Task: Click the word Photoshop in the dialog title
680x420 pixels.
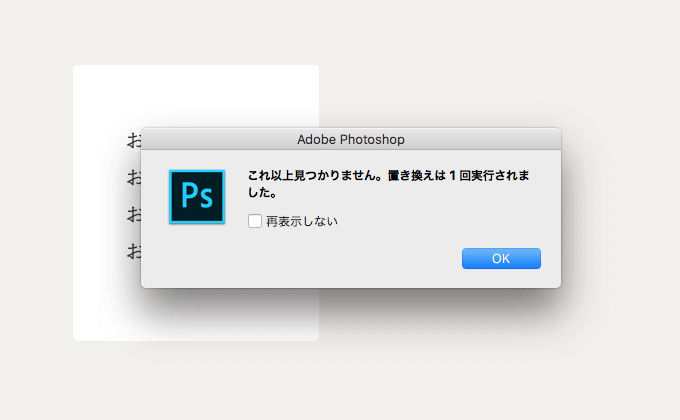Action: coord(372,140)
